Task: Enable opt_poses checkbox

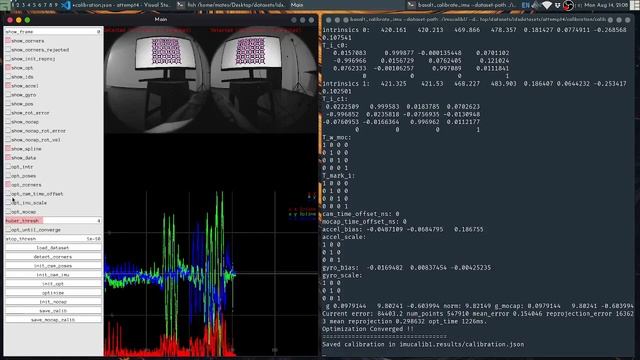Action: 8,176
